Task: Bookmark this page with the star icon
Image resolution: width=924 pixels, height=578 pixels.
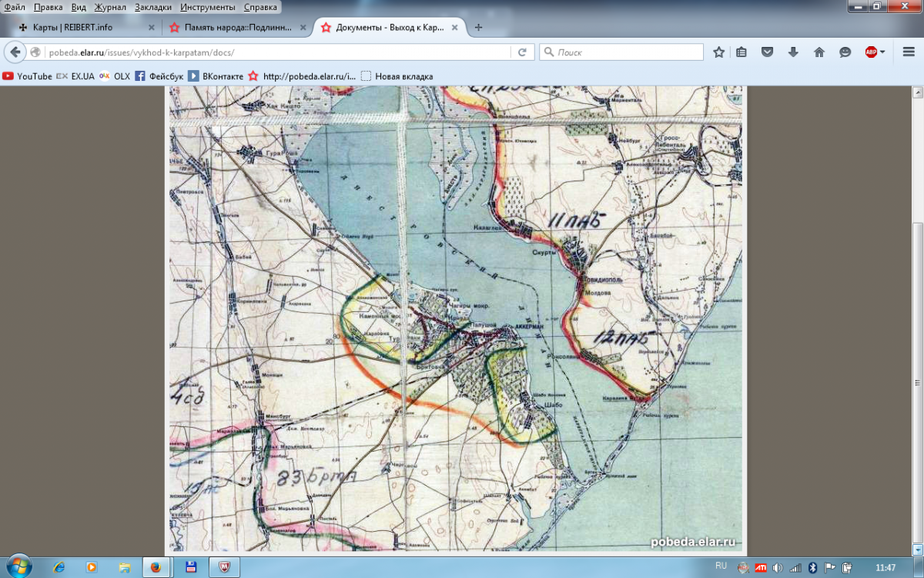Action: [x=718, y=52]
